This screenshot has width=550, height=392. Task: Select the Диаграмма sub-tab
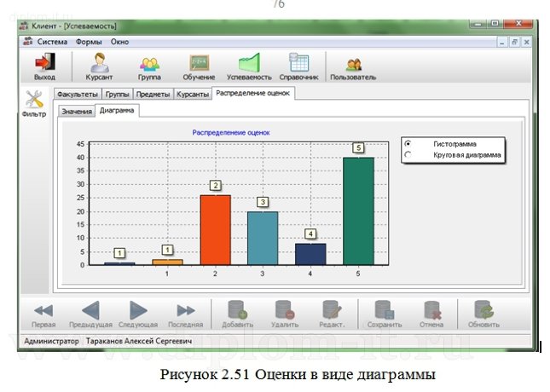tap(117, 110)
